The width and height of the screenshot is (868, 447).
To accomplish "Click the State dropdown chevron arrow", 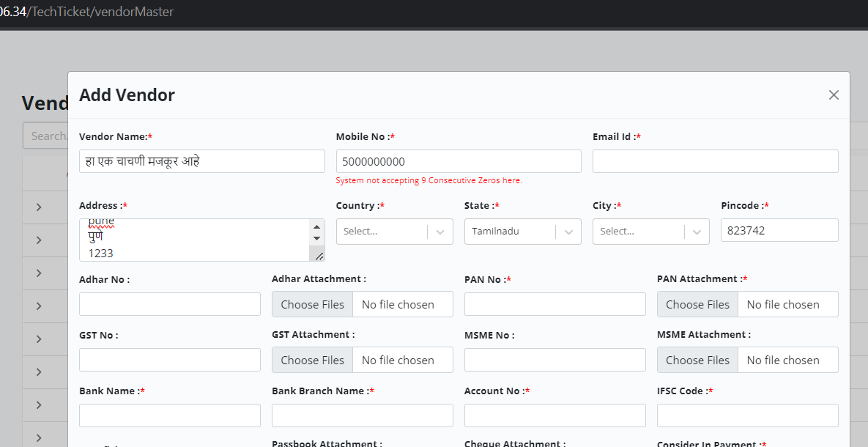I will click(x=568, y=232).
